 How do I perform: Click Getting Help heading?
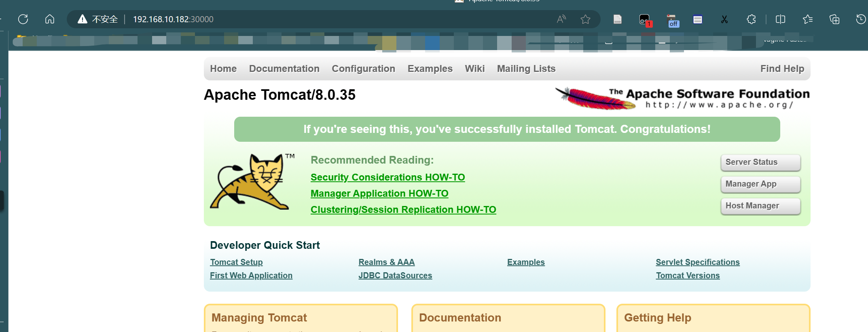(x=657, y=318)
